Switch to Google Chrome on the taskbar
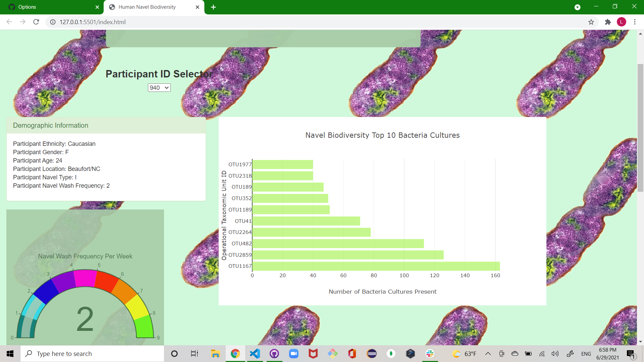 (235, 354)
